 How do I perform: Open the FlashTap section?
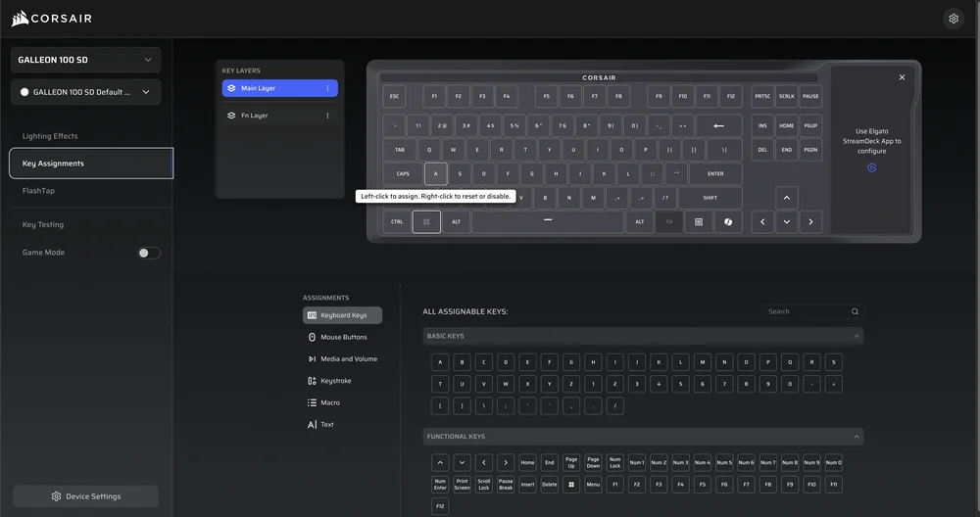[x=39, y=191]
